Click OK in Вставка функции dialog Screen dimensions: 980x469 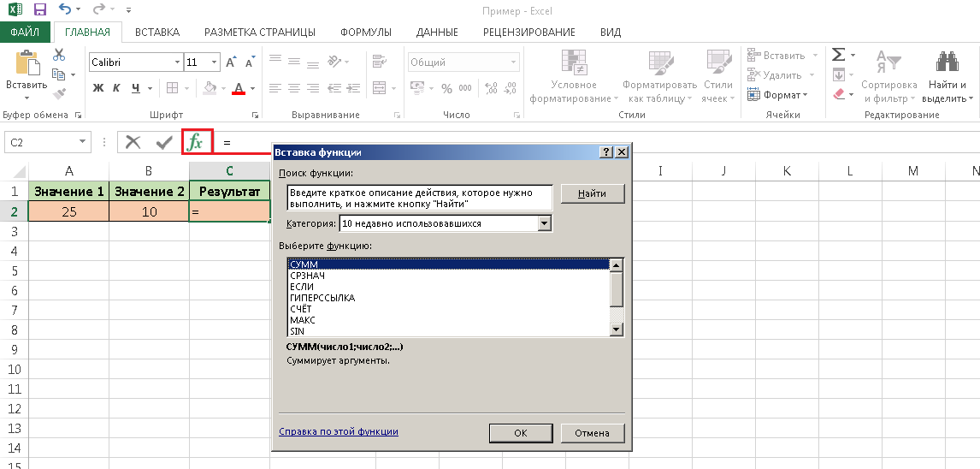tap(521, 433)
